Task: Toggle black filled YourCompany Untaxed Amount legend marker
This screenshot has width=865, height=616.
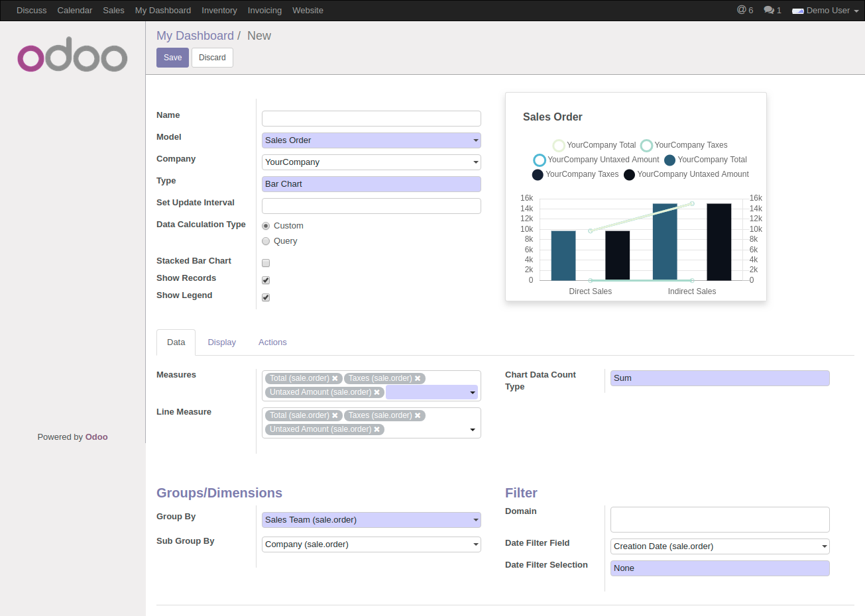Action: point(629,174)
